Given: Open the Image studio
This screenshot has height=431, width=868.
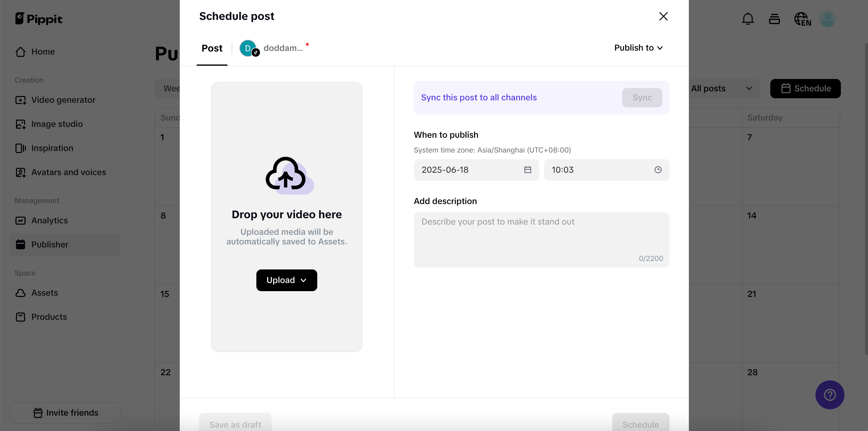Looking at the screenshot, I should click(57, 124).
